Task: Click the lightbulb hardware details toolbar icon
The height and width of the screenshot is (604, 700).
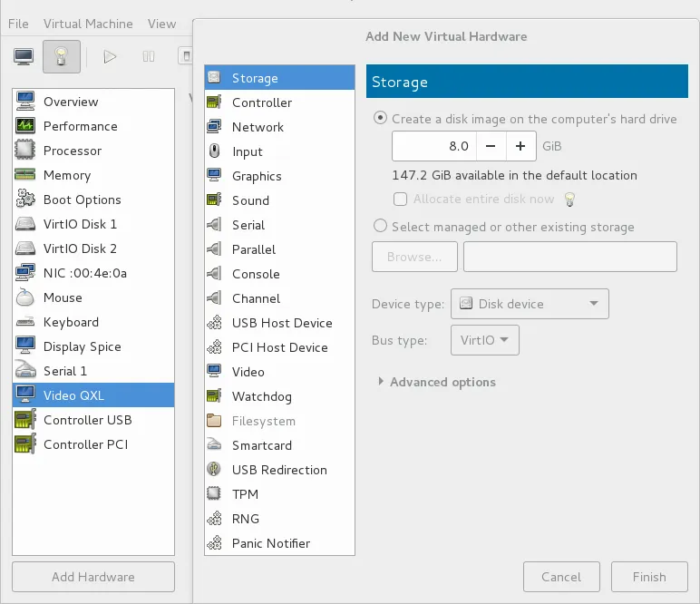Action: [62, 57]
